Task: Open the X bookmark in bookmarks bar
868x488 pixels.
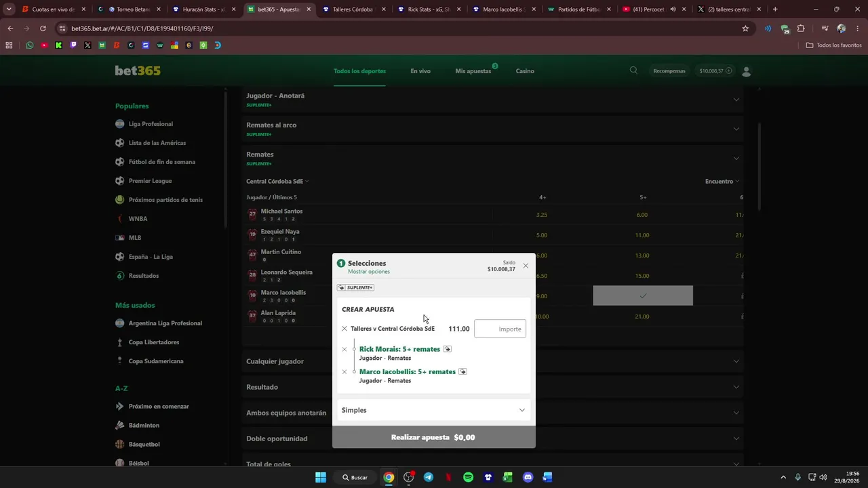Action: (87, 45)
